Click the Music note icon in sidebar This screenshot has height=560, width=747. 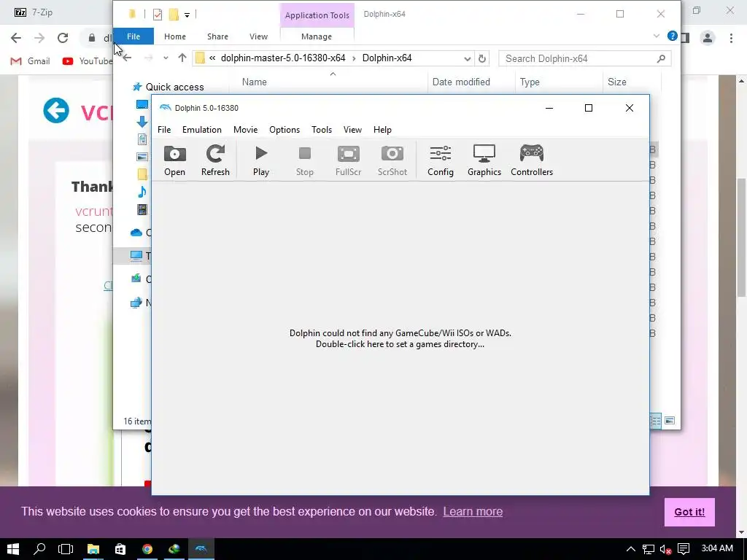pos(142,192)
